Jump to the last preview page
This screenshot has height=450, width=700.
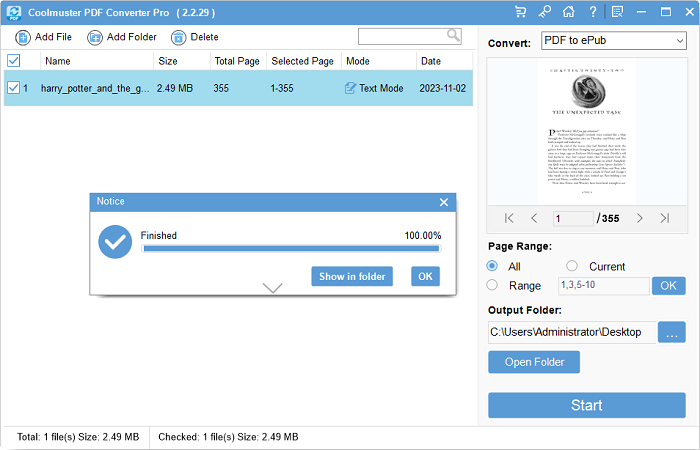[664, 218]
